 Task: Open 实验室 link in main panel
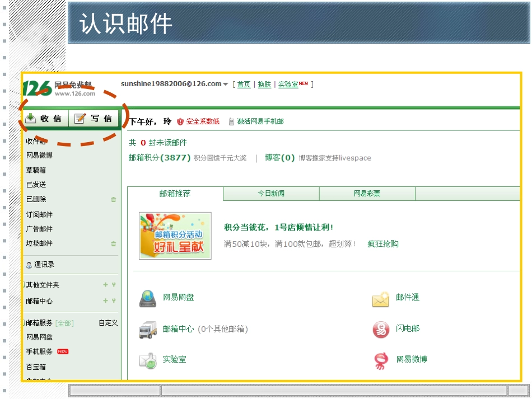coord(174,359)
